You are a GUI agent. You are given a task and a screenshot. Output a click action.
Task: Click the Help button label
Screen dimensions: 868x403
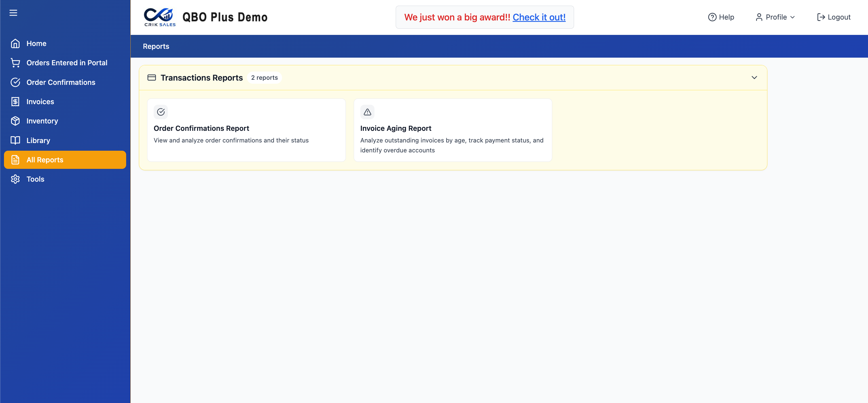point(726,17)
